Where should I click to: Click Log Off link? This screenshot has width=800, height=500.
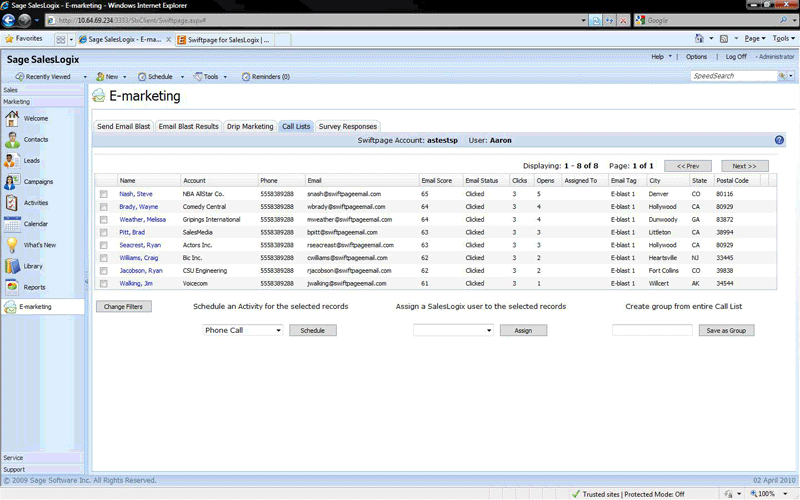(x=736, y=57)
